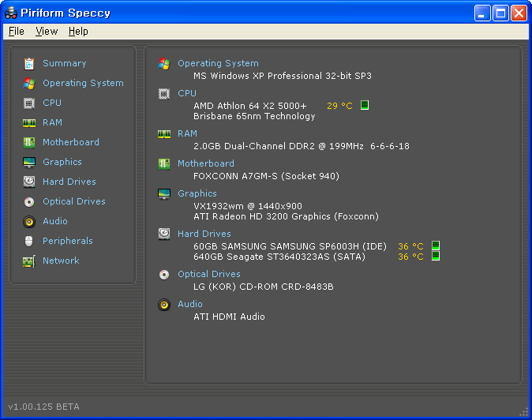Image resolution: width=532 pixels, height=420 pixels.
Task: Click the CPU chip icon in sidebar
Action: pos(29,103)
